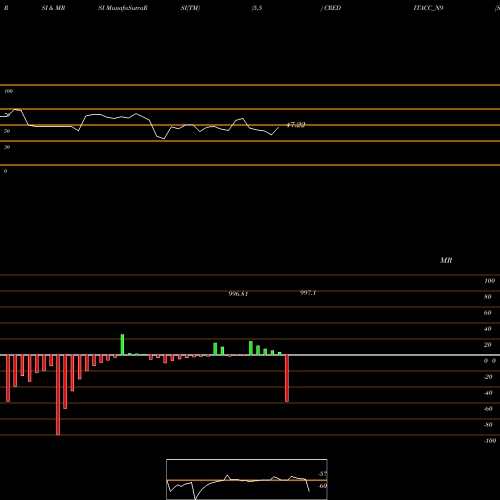Click the MR axis label 100 on right
The width and height of the screenshot is (500, 500).
(x=490, y=281)
